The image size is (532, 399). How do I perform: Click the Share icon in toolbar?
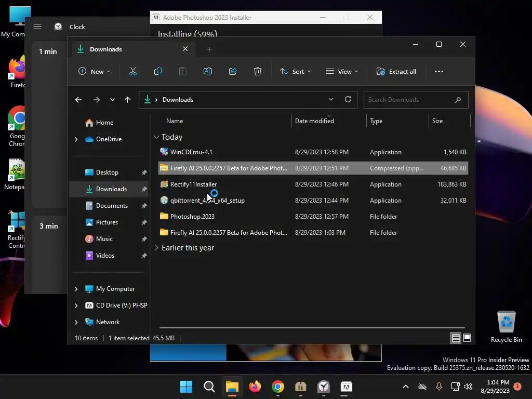pos(233,71)
